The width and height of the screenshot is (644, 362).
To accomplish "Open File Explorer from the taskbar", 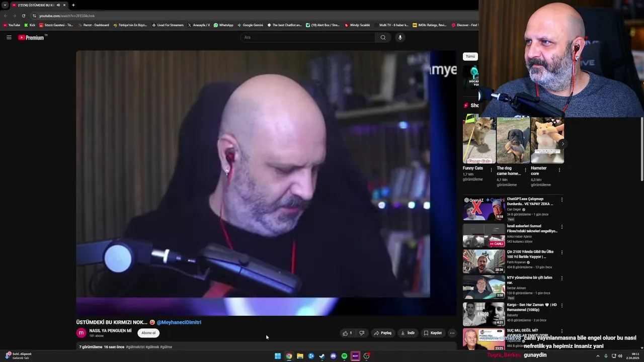I will tap(300, 356).
